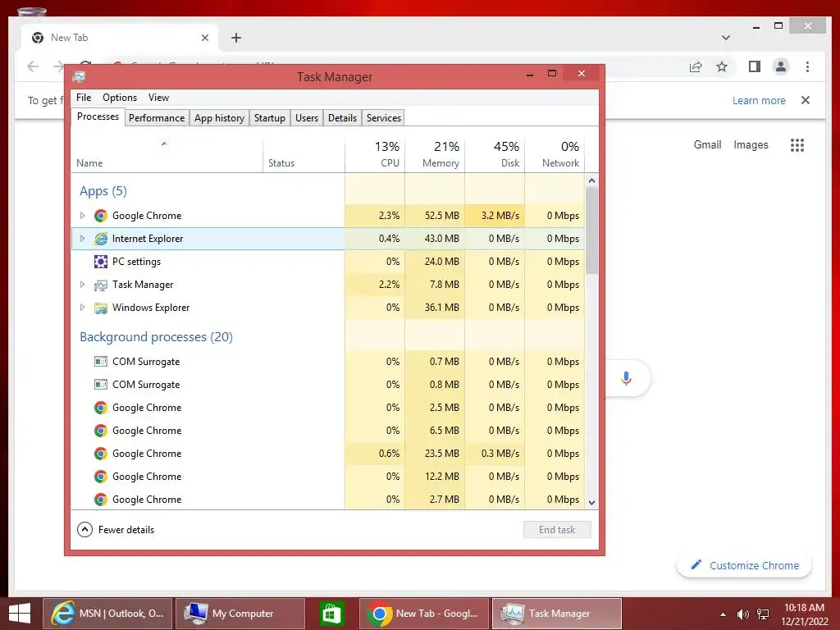Switch to the App history tab
The height and width of the screenshot is (630, 840).
219,118
